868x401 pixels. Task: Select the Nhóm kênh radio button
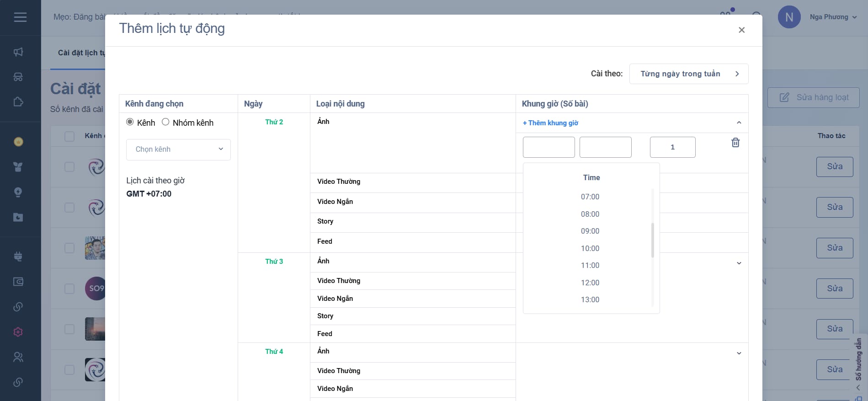[x=165, y=122]
